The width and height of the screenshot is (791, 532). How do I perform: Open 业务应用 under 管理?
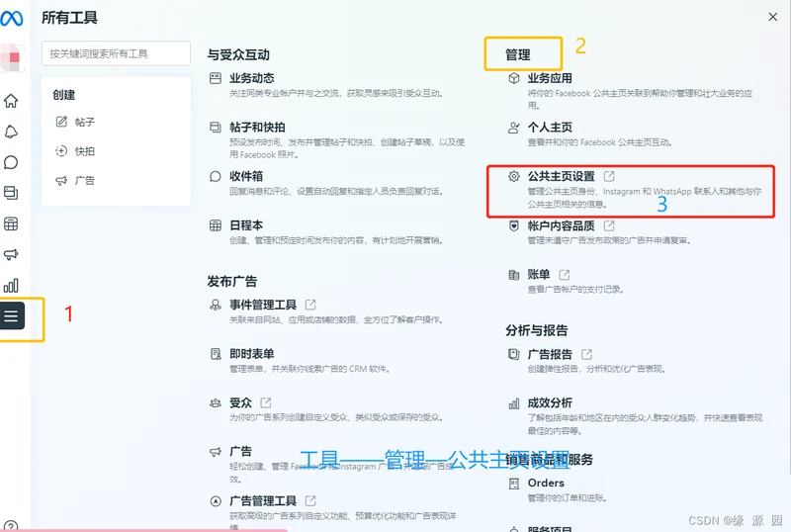coord(550,78)
